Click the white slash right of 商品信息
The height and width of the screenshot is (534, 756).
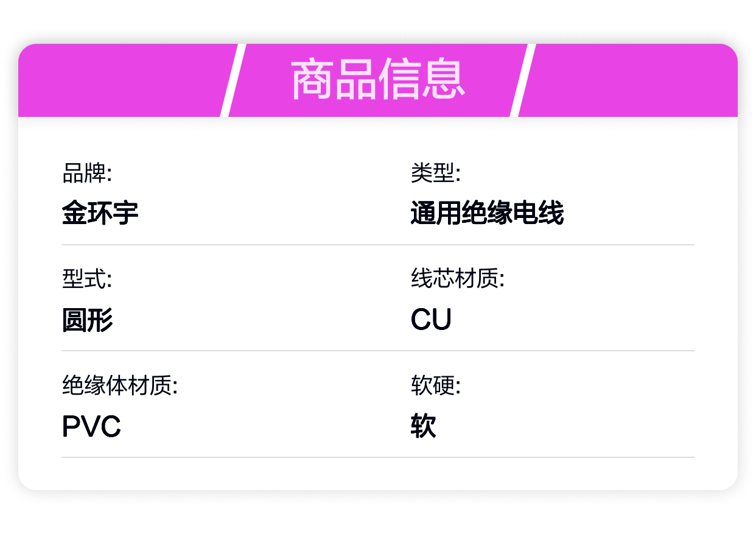click(x=523, y=80)
